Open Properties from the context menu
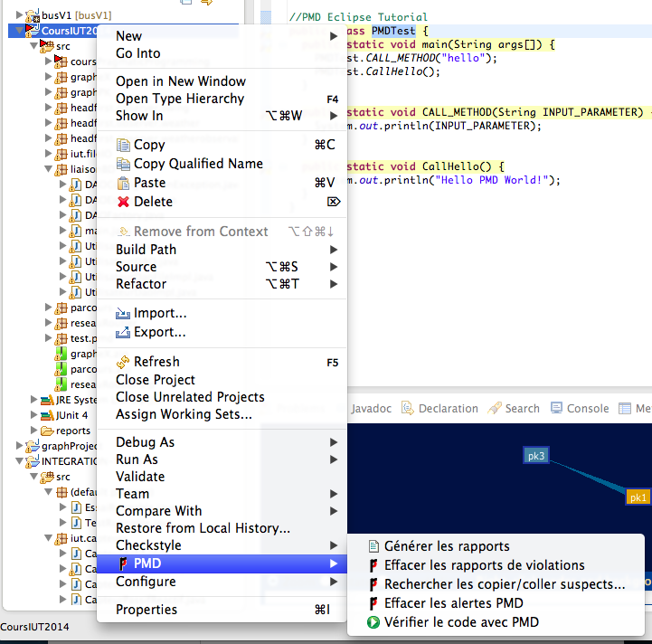This screenshot has height=644, width=652. 146,610
